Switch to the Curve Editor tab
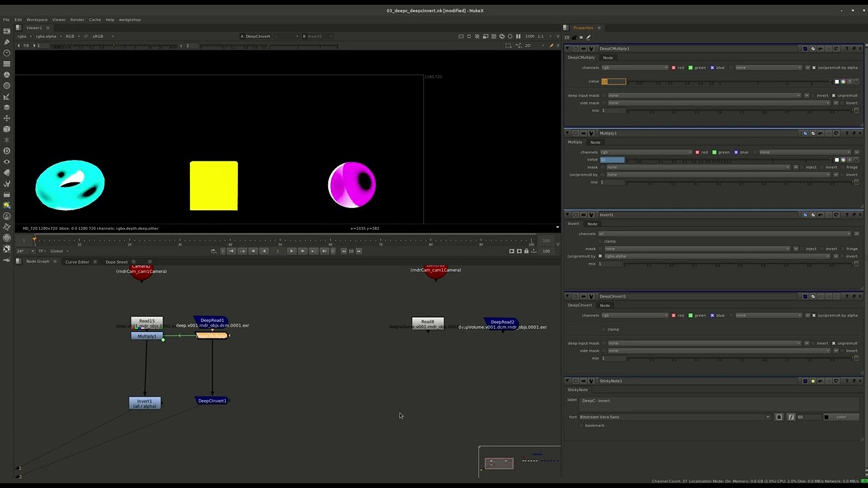868x488 pixels. point(77,262)
